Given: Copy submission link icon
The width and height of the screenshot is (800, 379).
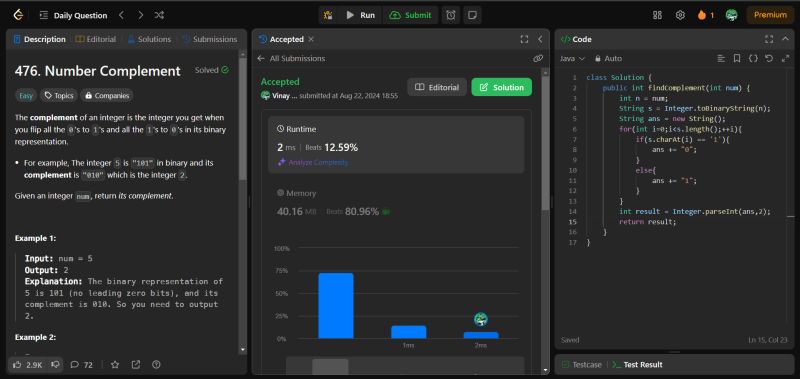Looking at the screenshot, I should (538, 59).
